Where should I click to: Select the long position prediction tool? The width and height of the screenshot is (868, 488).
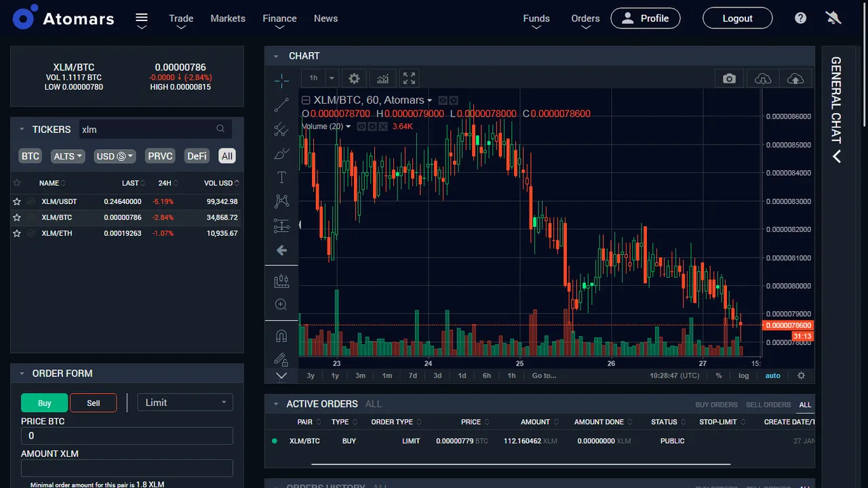pyautogui.click(x=281, y=226)
